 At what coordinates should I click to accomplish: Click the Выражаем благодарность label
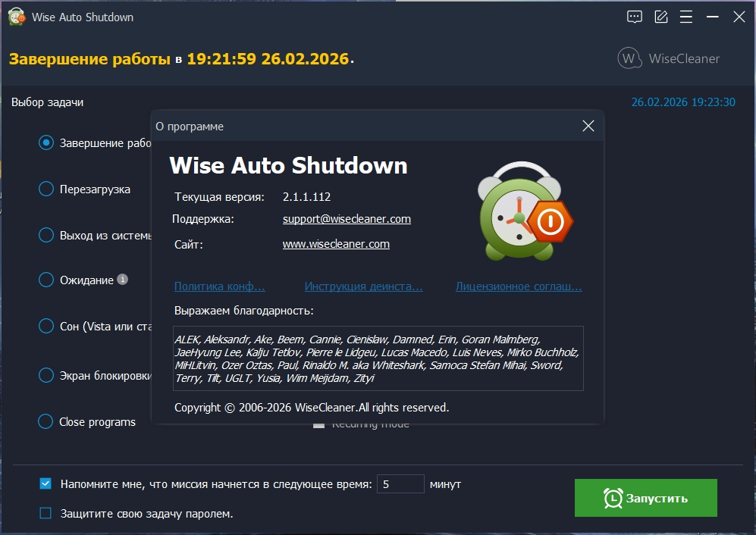click(244, 311)
